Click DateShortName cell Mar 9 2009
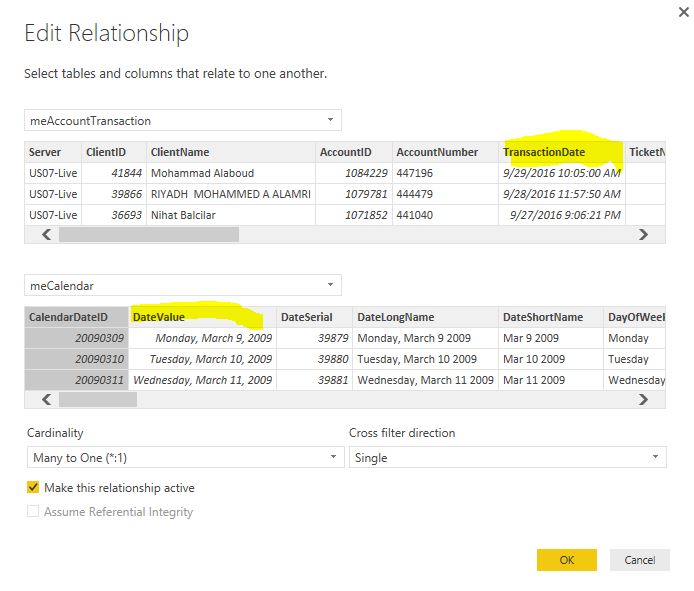 point(551,338)
